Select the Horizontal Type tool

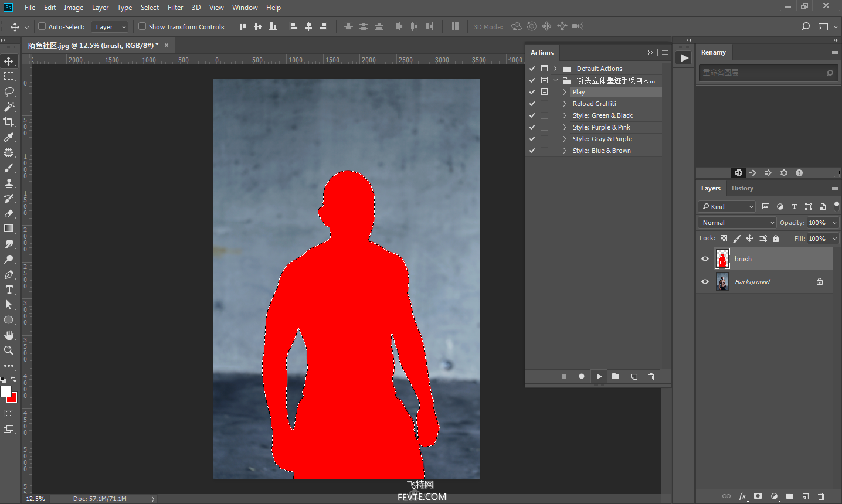(9, 290)
